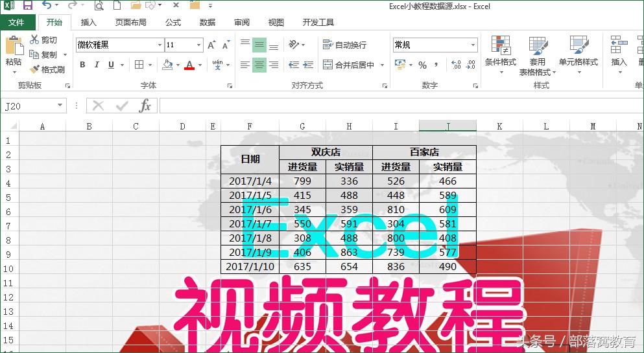Toggle top vertical alignment
Viewport: 644px width, 353px height.
click(x=244, y=44)
